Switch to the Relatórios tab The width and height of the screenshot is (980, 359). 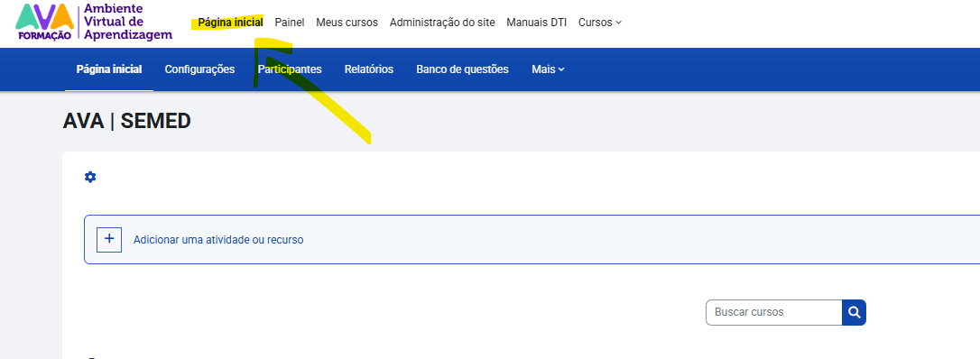(369, 69)
